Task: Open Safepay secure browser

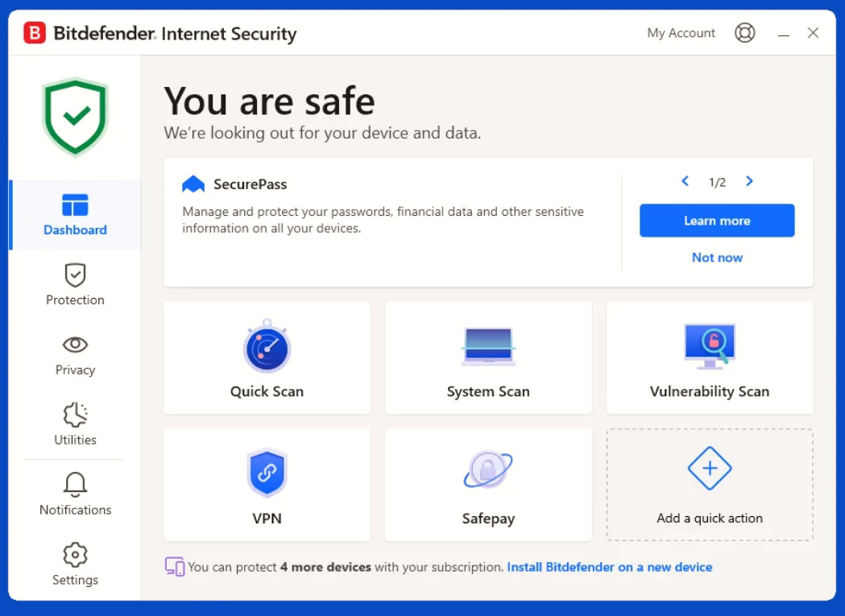Action: pyautogui.click(x=488, y=485)
